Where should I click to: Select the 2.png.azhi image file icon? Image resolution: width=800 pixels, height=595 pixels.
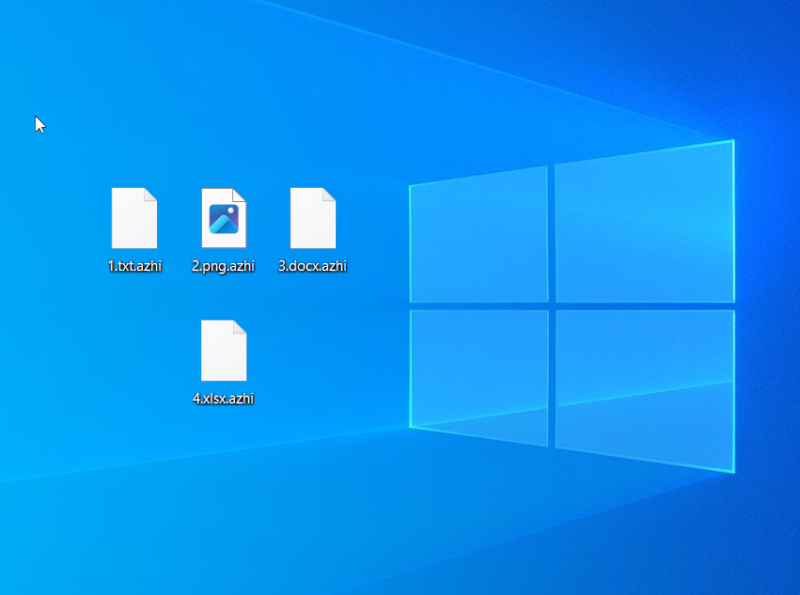pos(223,218)
